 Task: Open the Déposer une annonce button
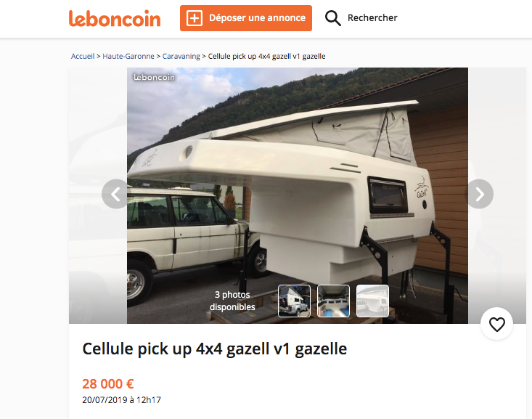[246, 18]
